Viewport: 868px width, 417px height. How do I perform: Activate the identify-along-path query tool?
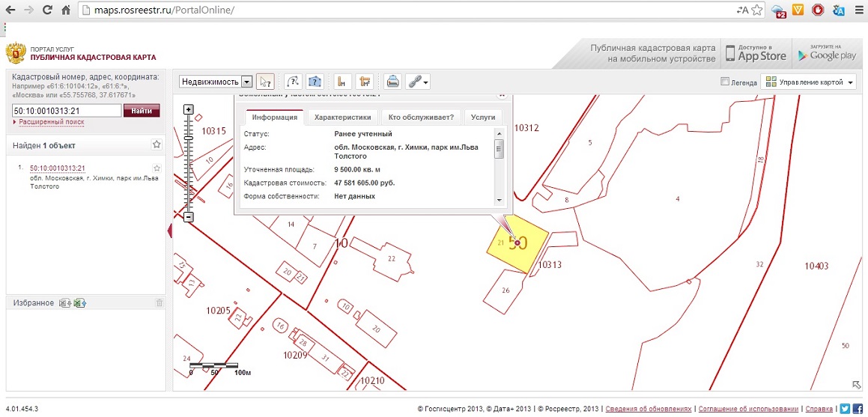[293, 82]
